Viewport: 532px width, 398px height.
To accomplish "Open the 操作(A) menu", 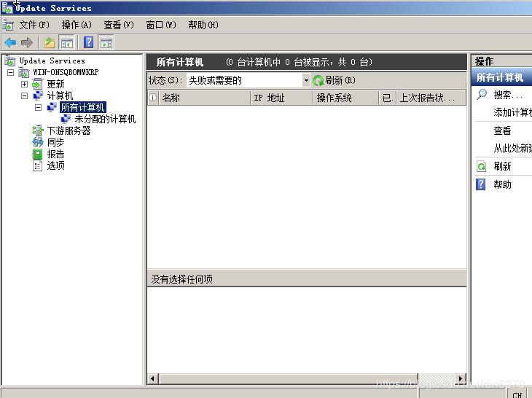I will click(x=77, y=25).
